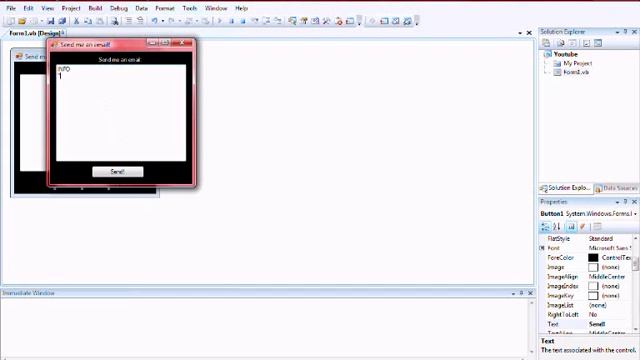Open Properties panel window position dropdown
This screenshot has width=640, height=360.
617,202
